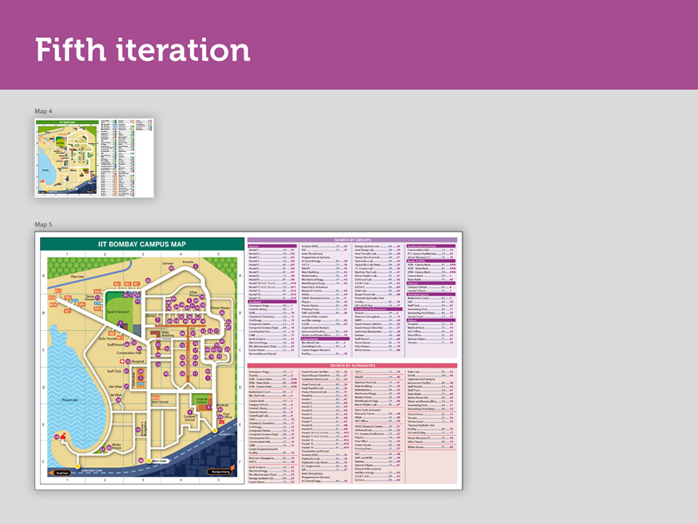Click the 'Map 5' caption label
The height and width of the screenshot is (524, 698).
tap(44, 224)
